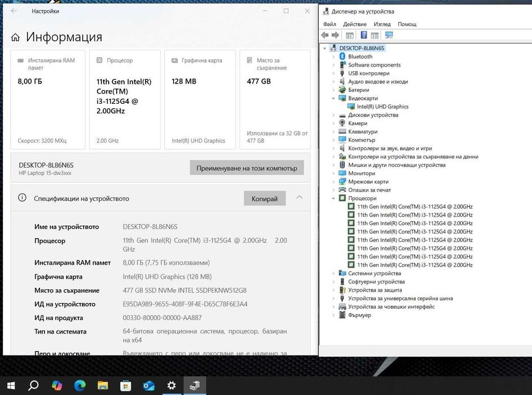Image resolution: width=532 pixels, height=395 pixels.
Task: Open the Изглед menu
Action: point(382,24)
